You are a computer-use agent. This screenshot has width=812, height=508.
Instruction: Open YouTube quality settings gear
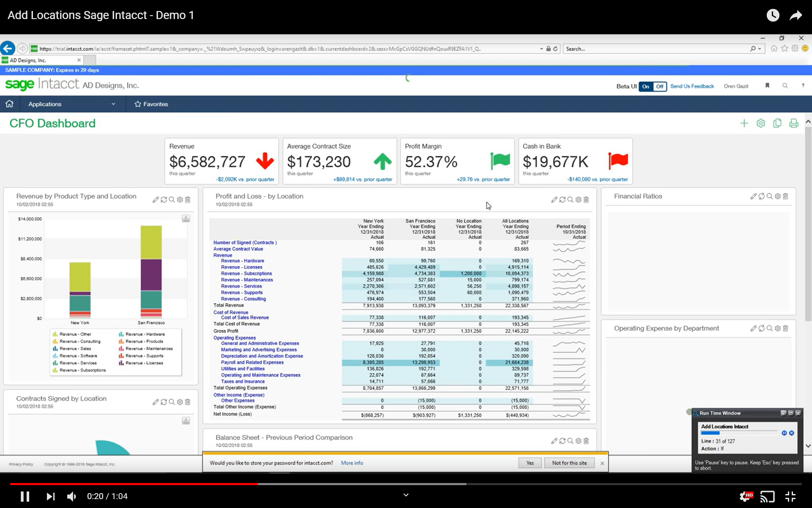point(746,496)
